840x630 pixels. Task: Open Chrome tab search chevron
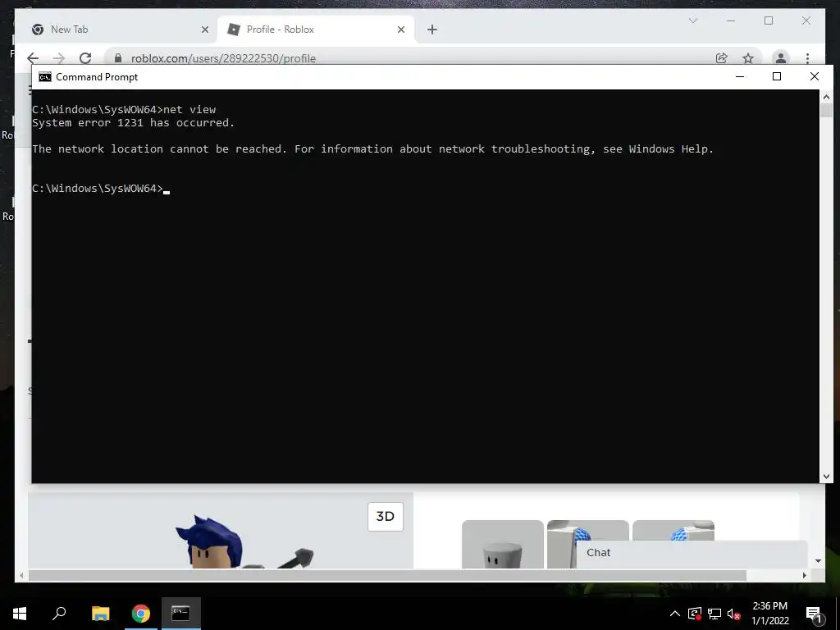pyautogui.click(x=693, y=21)
